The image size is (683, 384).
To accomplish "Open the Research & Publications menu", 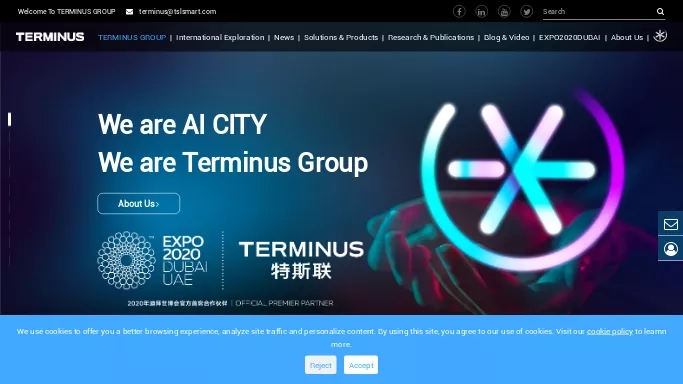I will pos(431,37).
